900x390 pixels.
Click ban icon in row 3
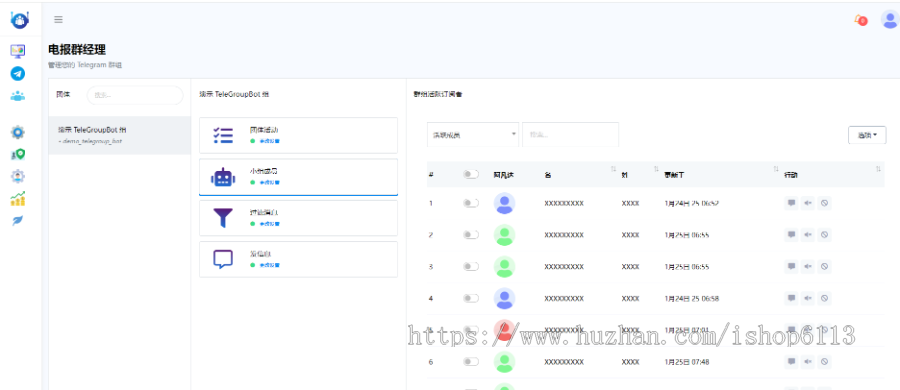point(824,267)
